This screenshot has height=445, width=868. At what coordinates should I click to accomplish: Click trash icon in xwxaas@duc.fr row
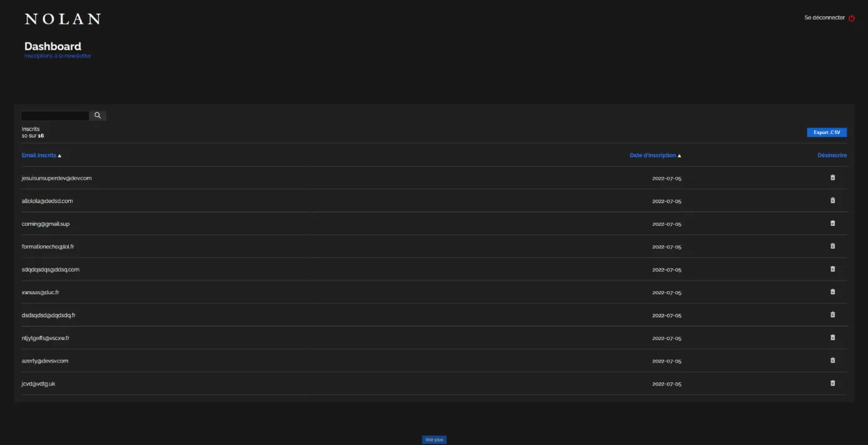point(833,292)
